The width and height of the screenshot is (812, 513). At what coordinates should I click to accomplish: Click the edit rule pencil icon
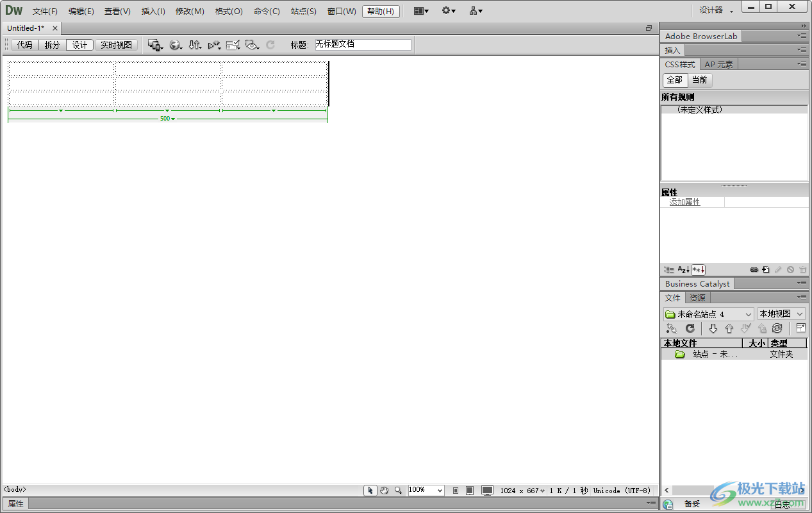click(778, 270)
